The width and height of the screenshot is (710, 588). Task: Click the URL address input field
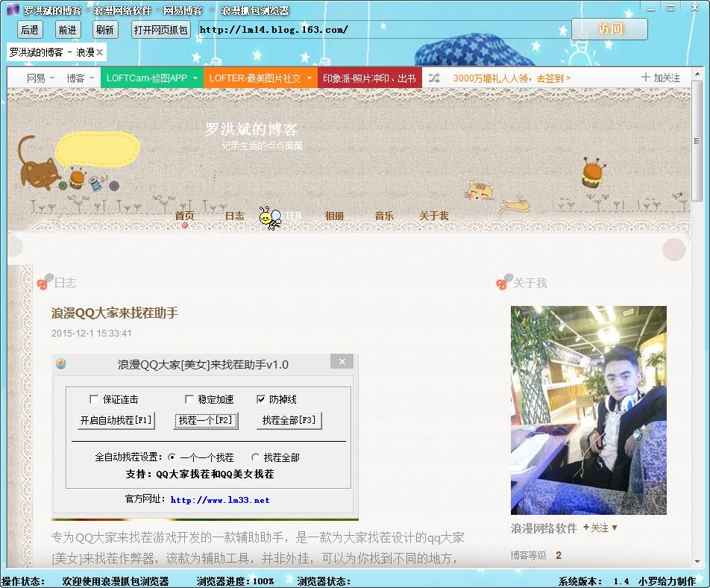(x=380, y=30)
